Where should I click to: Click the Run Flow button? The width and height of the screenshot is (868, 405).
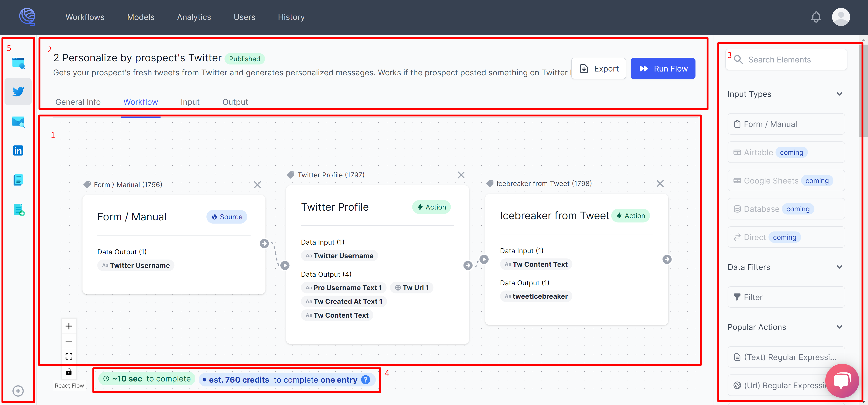(x=663, y=69)
